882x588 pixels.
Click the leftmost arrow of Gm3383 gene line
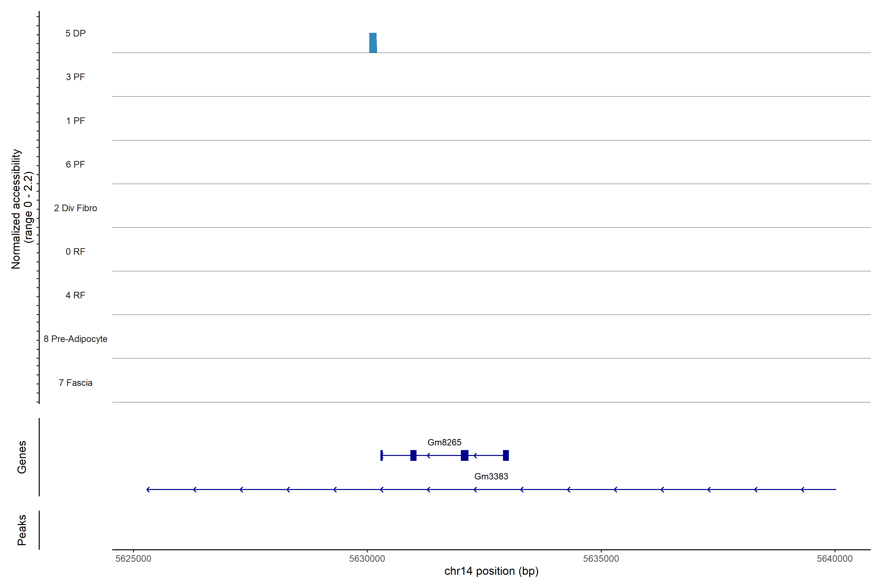tap(148, 489)
